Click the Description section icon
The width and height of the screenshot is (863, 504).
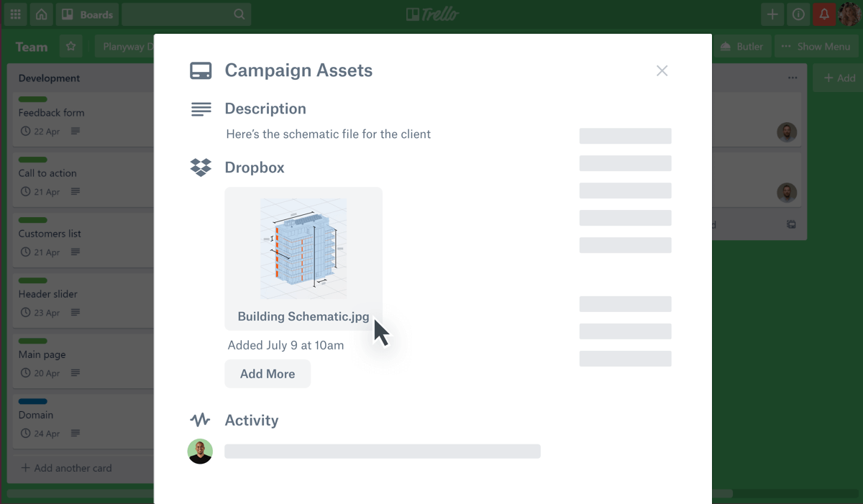tap(201, 109)
